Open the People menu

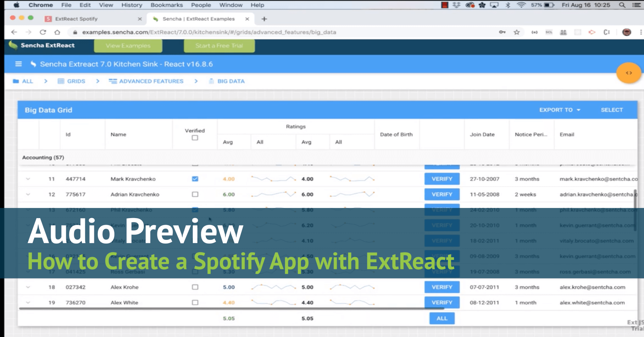[201, 5]
